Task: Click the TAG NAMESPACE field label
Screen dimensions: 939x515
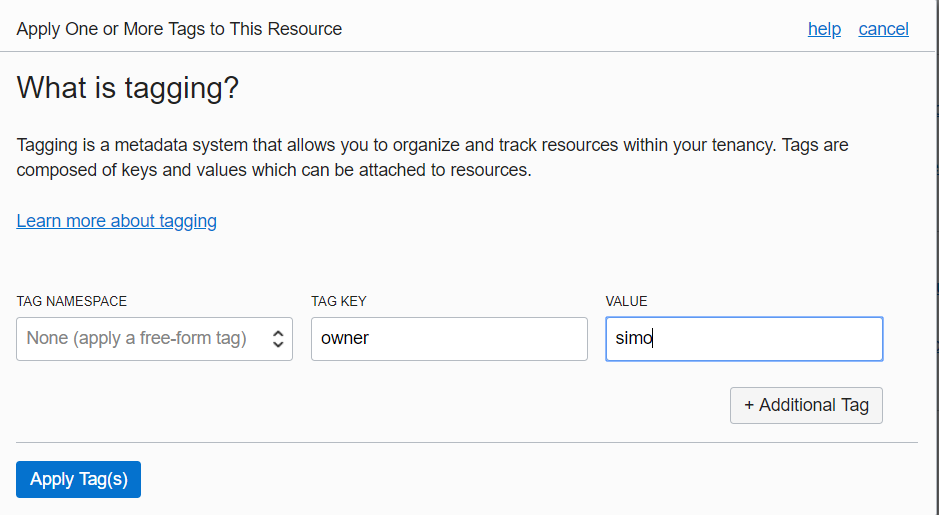Action: (71, 301)
